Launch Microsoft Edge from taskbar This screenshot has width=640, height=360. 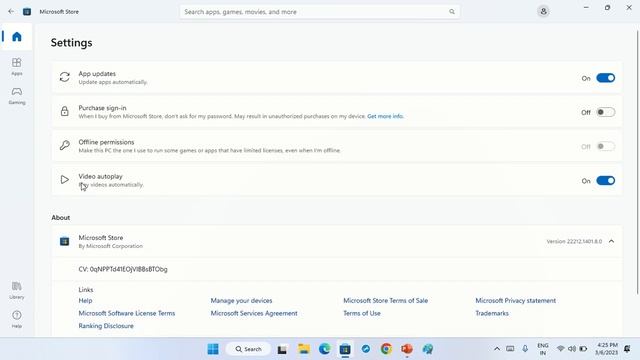click(324, 349)
